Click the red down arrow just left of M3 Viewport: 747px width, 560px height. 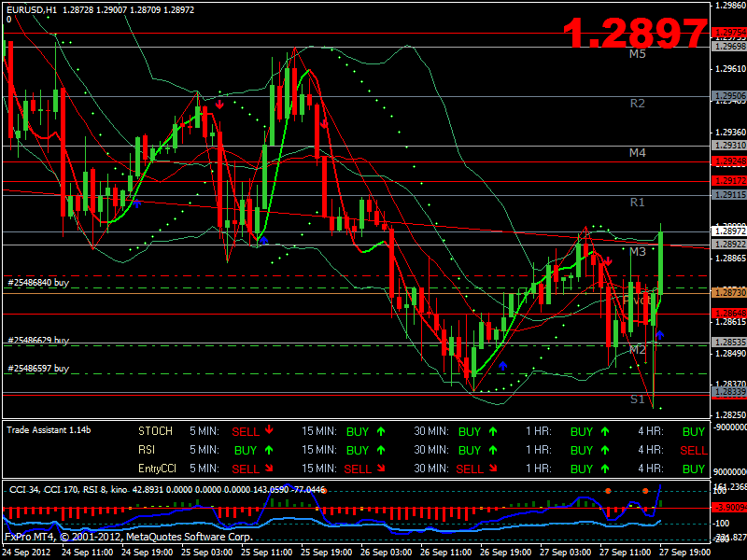(608, 261)
